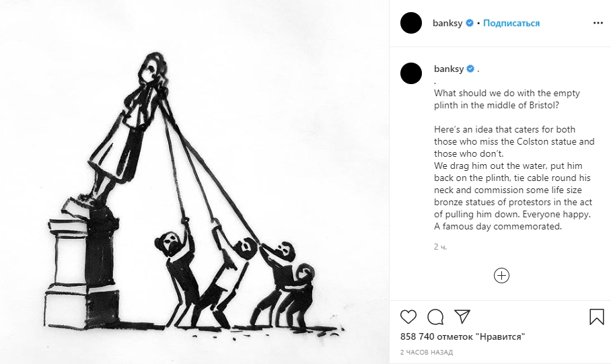Save the post with the bookmark icon
611x364 pixels.
[x=596, y=316]
